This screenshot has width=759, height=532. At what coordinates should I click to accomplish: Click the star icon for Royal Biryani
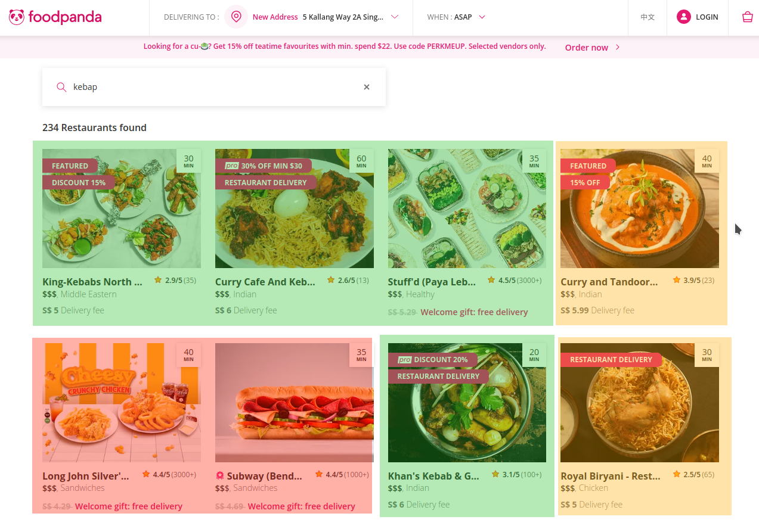[677, 474]
